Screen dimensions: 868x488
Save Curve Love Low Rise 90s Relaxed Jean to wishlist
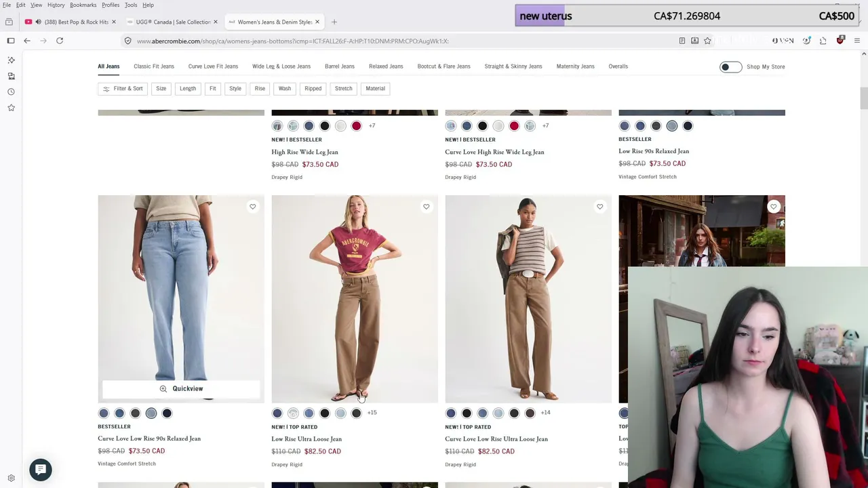click(252, 207)
